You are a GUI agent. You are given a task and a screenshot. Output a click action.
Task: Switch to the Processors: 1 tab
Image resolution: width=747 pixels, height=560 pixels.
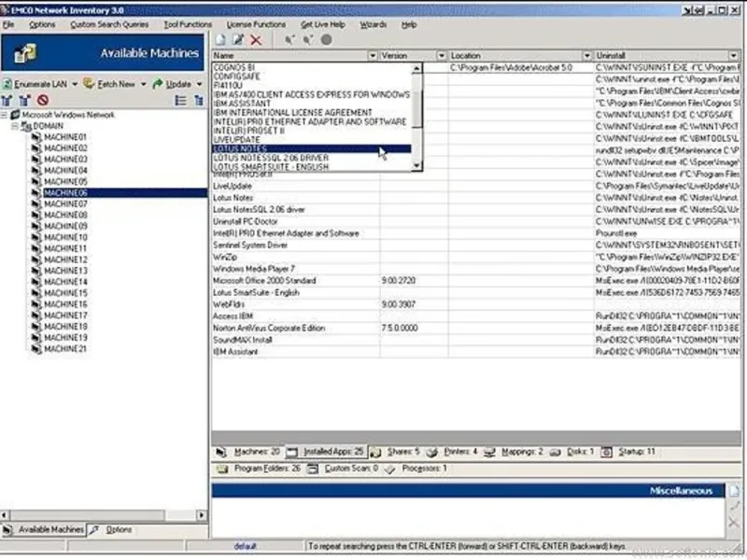click(x=416, y=469)
